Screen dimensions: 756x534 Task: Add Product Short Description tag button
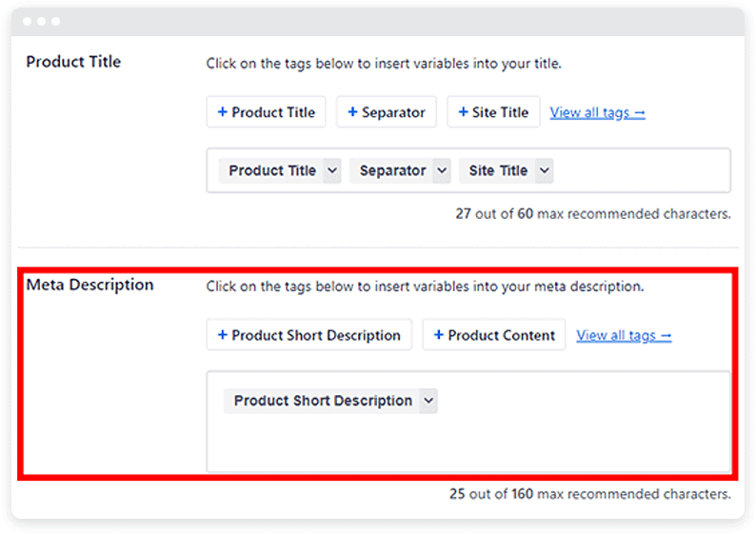pyautogui.click(x=309, y=335)
